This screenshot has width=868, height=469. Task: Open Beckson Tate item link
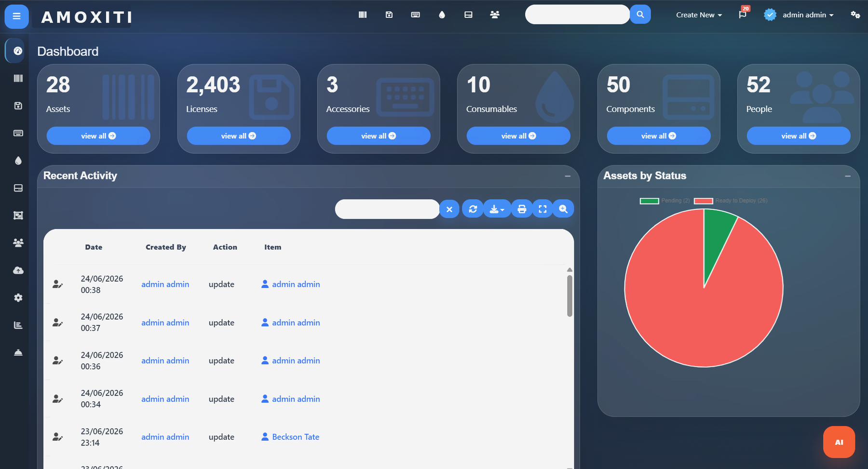click(x=296, y=437)
